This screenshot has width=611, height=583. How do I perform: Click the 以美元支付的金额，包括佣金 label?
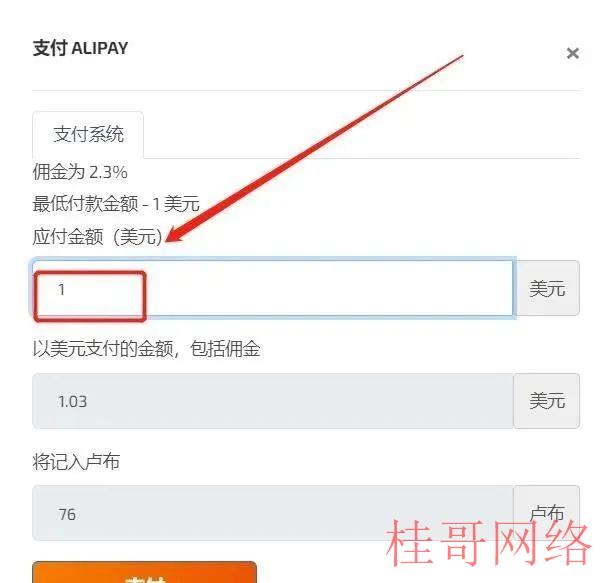click(147, 348)
